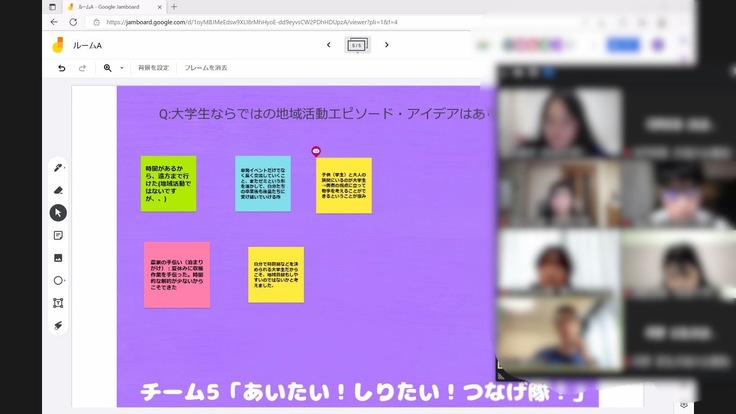Click the Add image tool
Image resolution: width=736 pixels, height=414 pixels.
click(58, 258)
